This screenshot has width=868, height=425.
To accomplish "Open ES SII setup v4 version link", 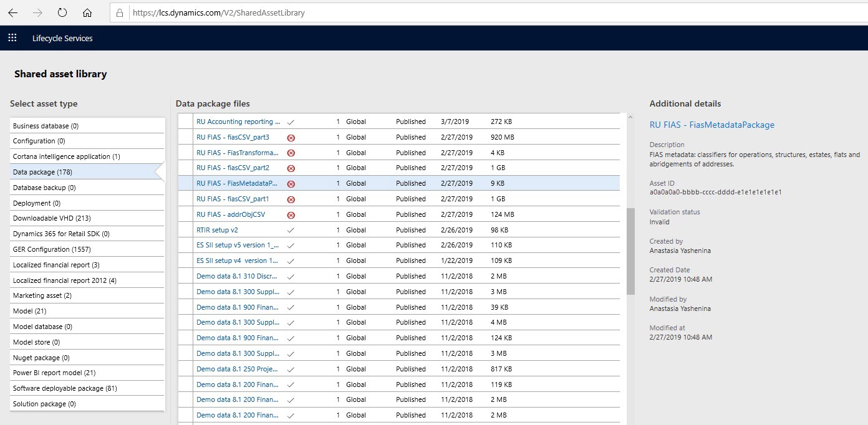I will coord(238,260).
